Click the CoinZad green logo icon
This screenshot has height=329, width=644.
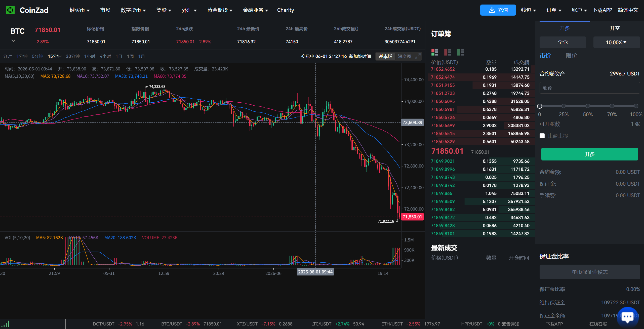click(10, 10)
